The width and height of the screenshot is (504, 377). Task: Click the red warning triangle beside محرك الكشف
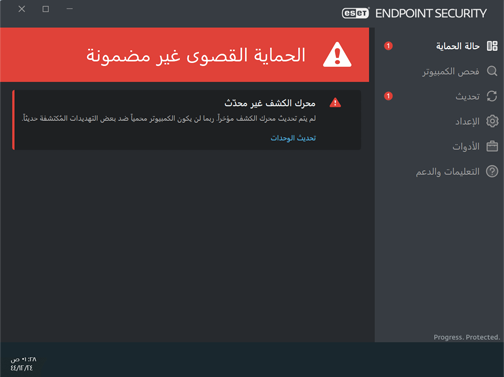pyautogui.click(x=335, y=103)
